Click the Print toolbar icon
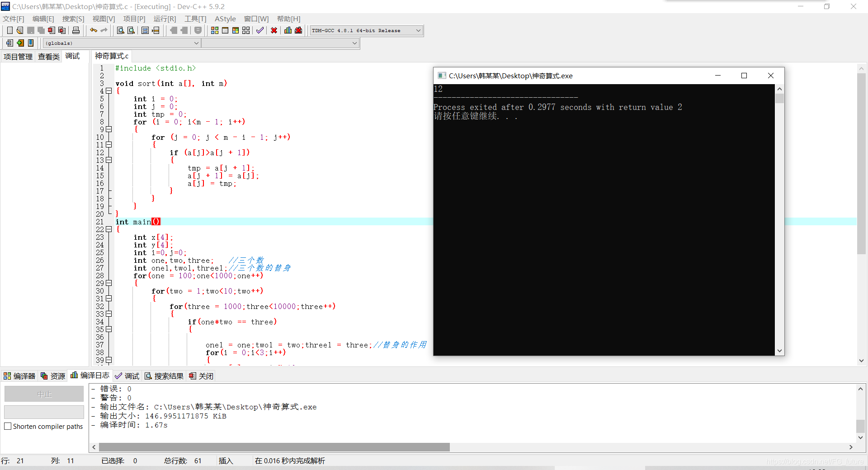This screenshot has width=868, height=470. 76,30
